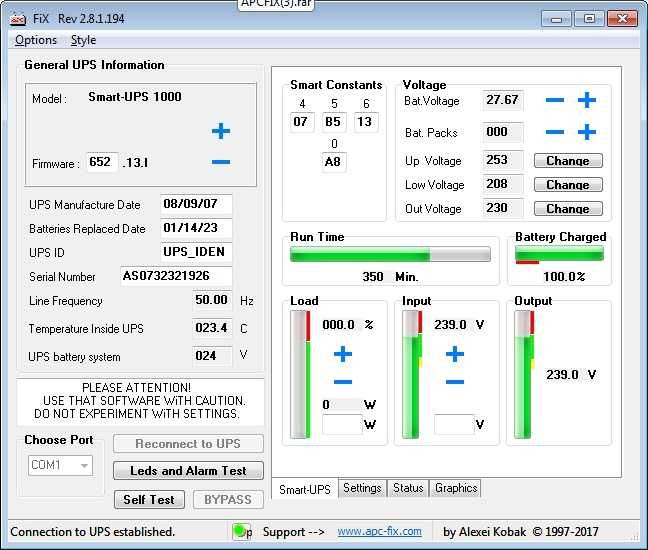
Task: Click the minus icon in Input panel
Action: 455,382
